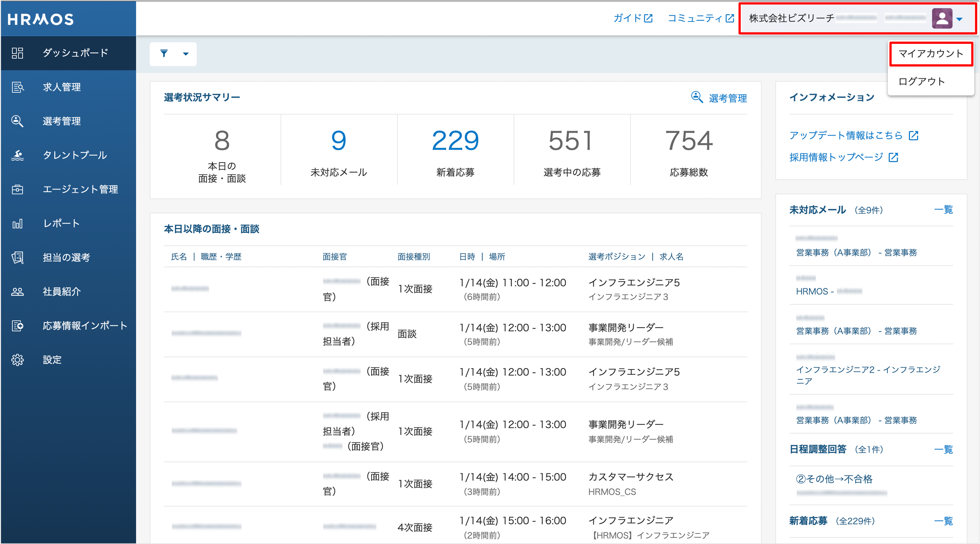Click 1/14(金) 14:00 - 15:00 time cell
Viewport: 980px width, 544px height.
512,477
